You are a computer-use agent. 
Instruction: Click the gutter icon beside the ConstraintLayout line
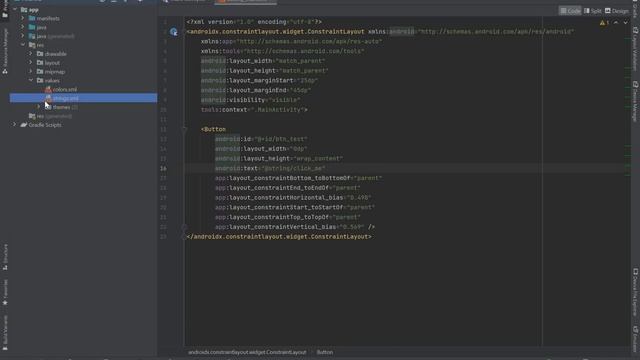tap(174, 32)
